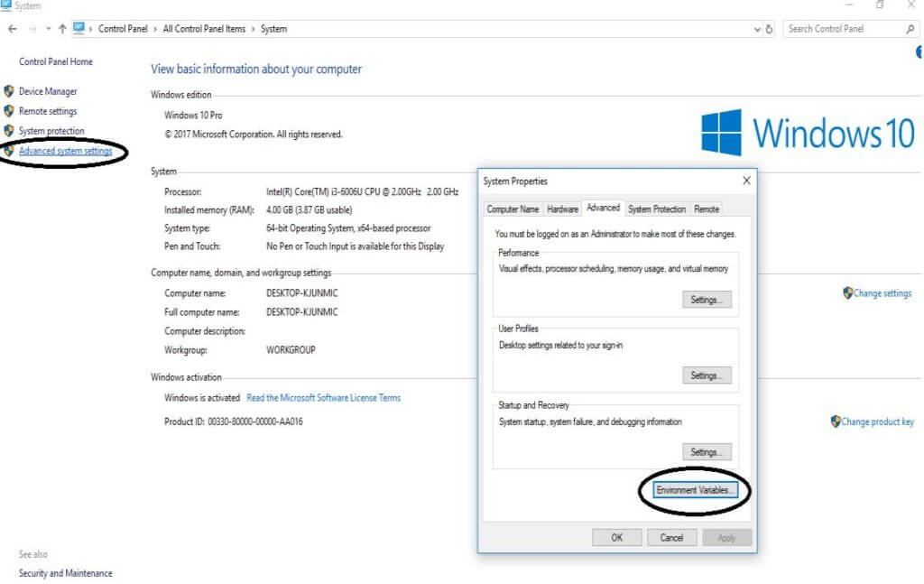
Task: Open Advanced system settings link
Action: (65, 151)
